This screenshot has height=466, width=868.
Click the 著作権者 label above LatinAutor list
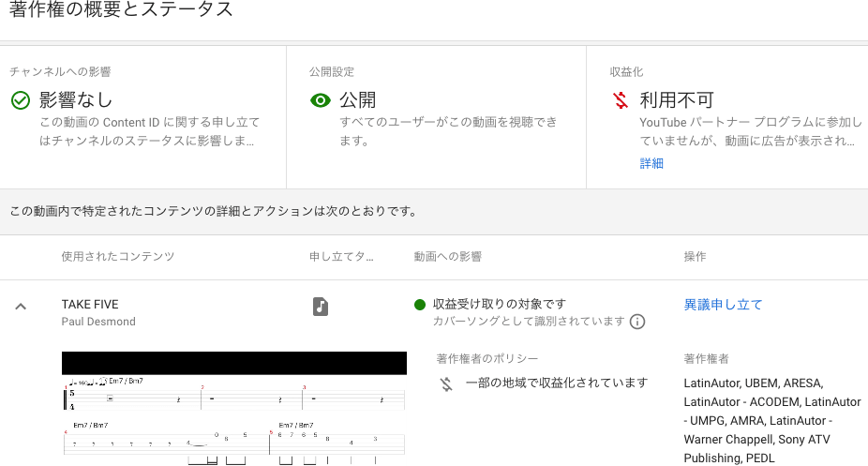[x=707, y=358]
